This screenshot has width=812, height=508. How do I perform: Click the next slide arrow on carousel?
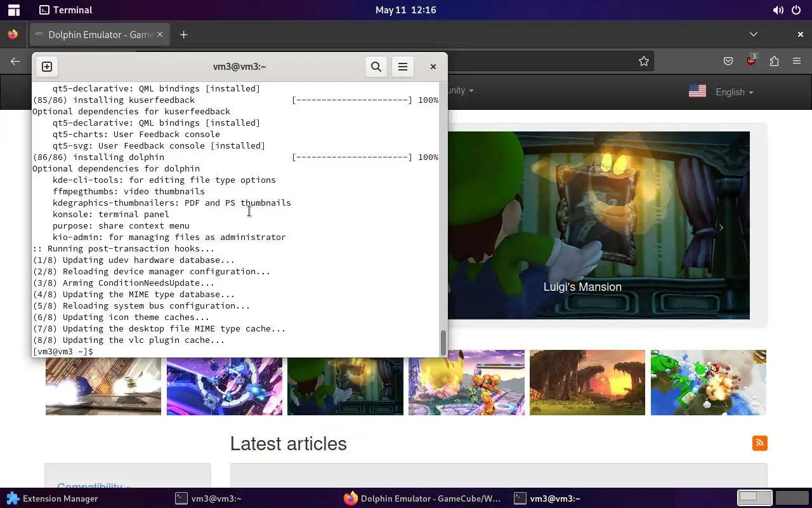tap(721, 227)
